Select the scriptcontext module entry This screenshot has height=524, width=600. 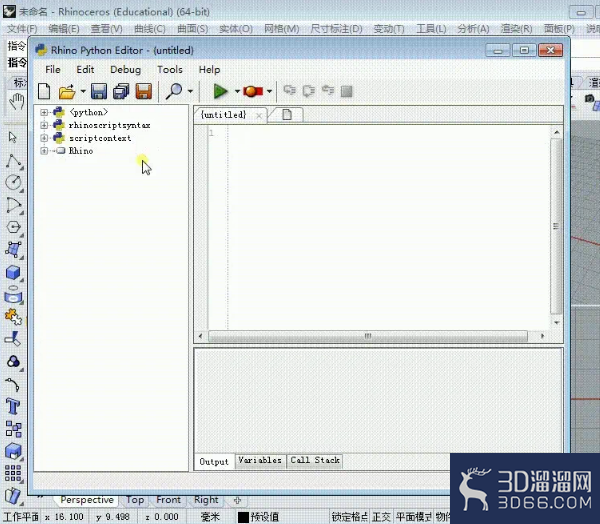100,138
